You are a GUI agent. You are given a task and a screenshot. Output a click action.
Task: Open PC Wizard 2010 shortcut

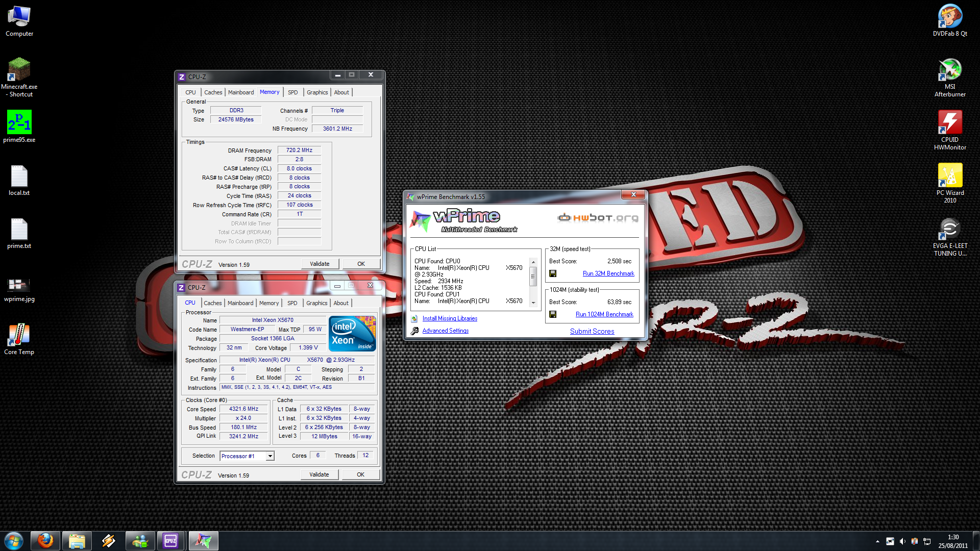(x=950, y=183)
